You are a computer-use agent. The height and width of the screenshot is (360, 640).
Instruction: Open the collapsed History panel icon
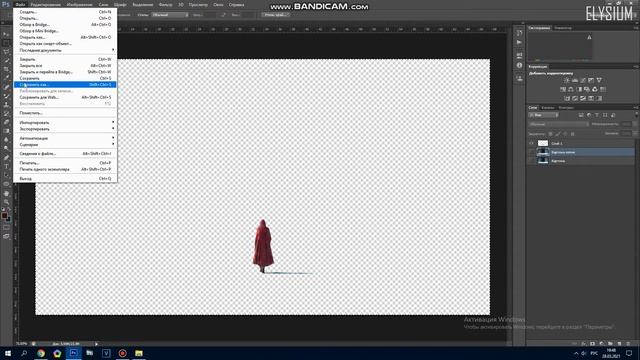pos(519,33)
